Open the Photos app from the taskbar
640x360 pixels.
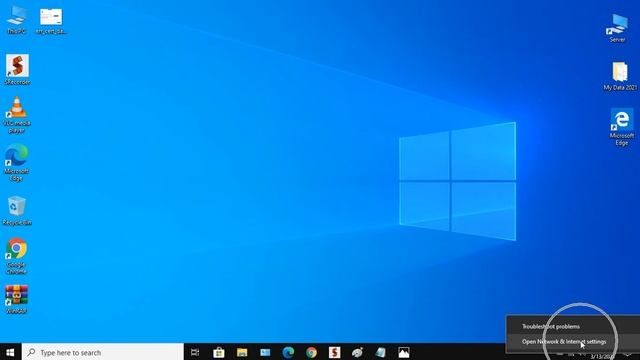[404, 352]
